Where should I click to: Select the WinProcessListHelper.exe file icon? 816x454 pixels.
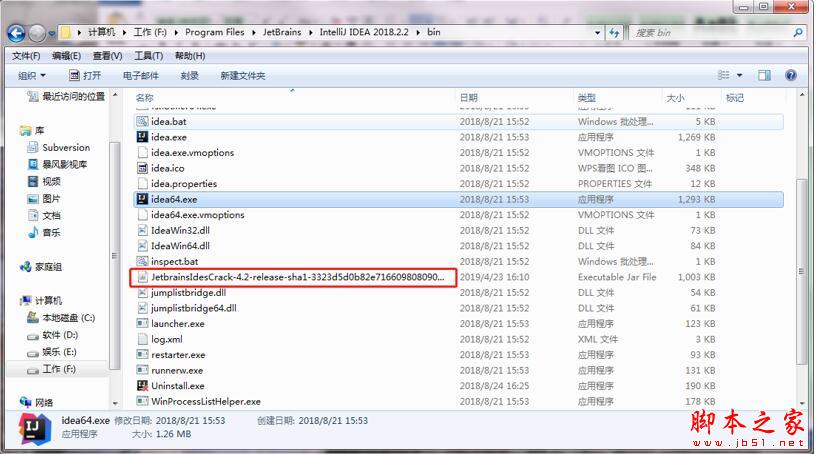tap(142, 401)
